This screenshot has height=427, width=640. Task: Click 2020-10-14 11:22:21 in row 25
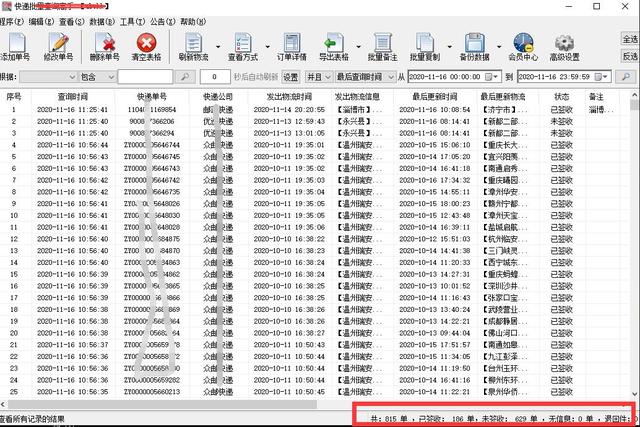435,392
